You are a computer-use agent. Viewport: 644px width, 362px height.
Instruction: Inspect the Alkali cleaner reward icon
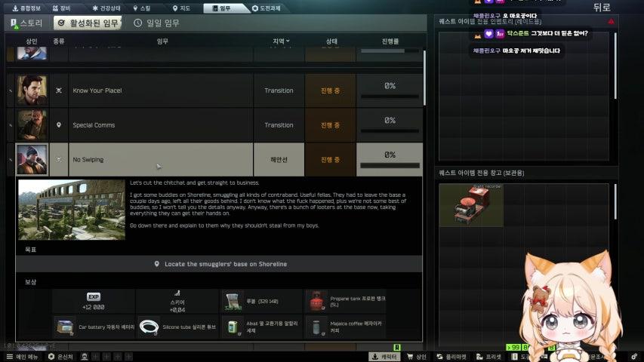233,327
